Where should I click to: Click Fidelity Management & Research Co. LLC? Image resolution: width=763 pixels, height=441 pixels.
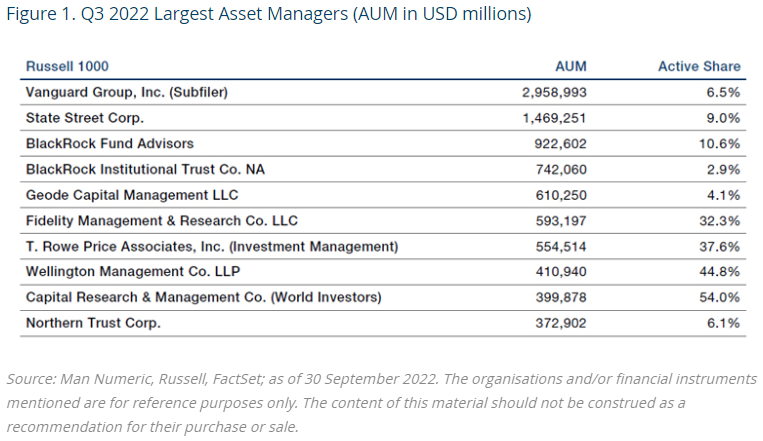pyautogui.click(x=162, y=221)
